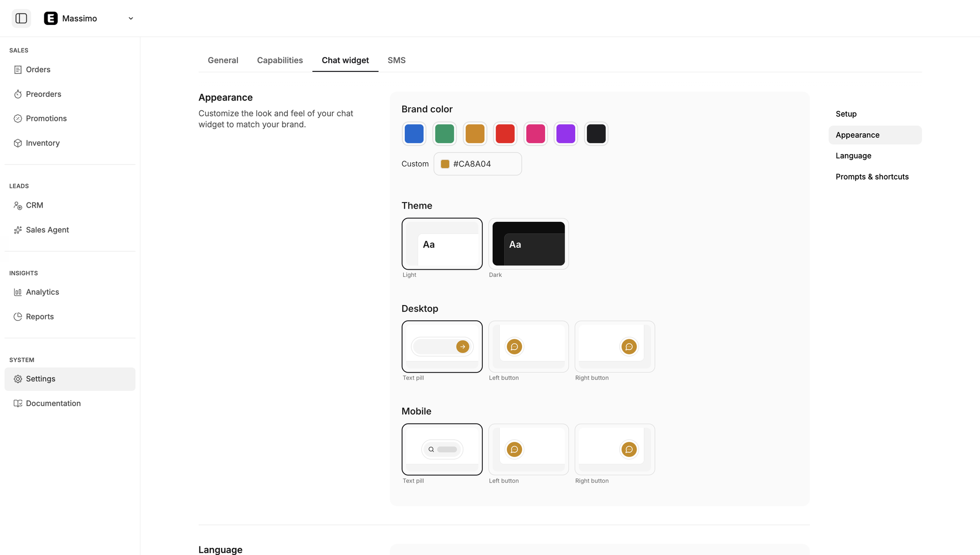This screenshot has width=980, height=555.
Task: Choose Mobile Right button layout
Action: click(x=615, y=449)
